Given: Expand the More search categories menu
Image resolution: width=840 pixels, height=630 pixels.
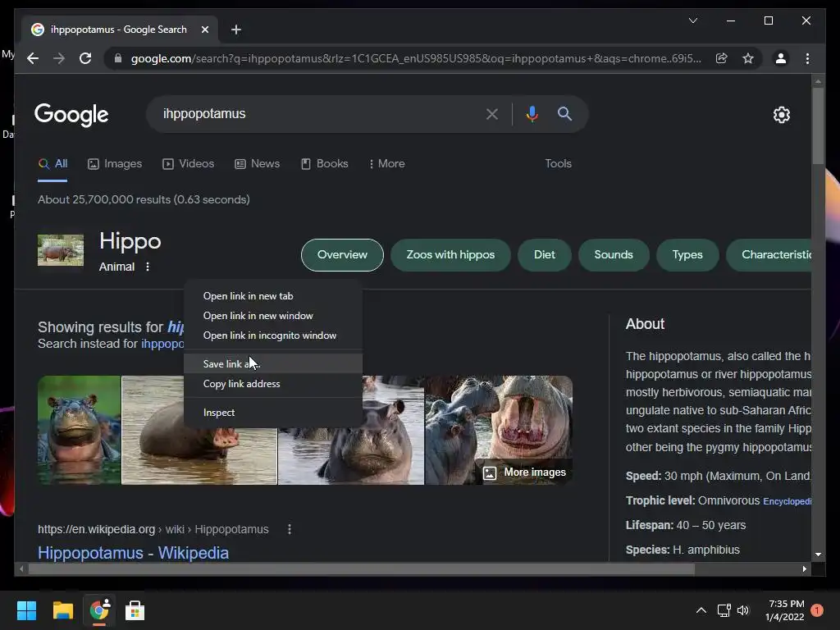Looking at the screenshot, I should pyautogui.click(x=387, y=164).
